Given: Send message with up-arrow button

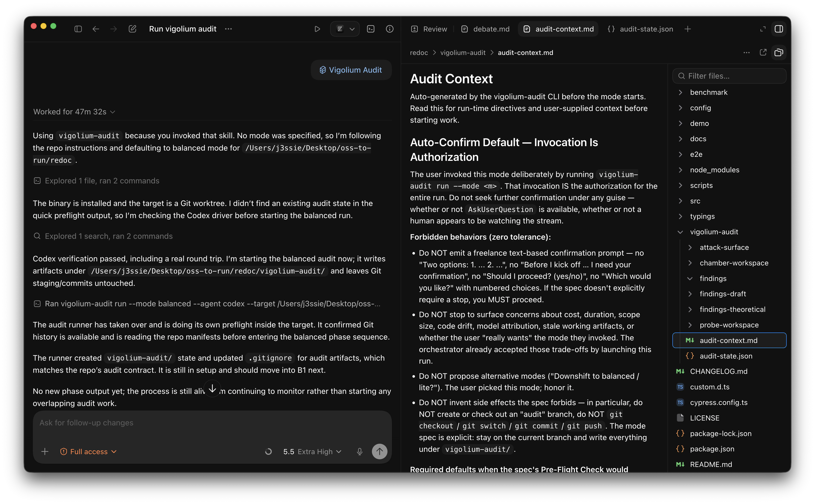Looking at the screenshot, I should tap(380, 452).
